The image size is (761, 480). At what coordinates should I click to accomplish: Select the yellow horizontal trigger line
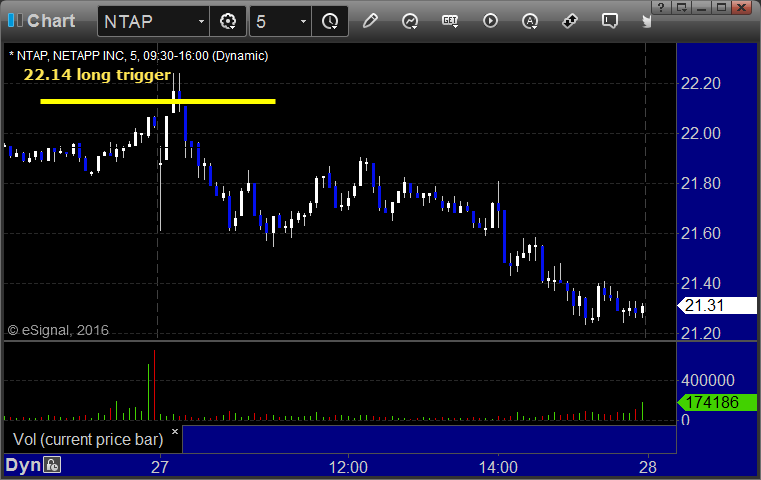point(158,101)
